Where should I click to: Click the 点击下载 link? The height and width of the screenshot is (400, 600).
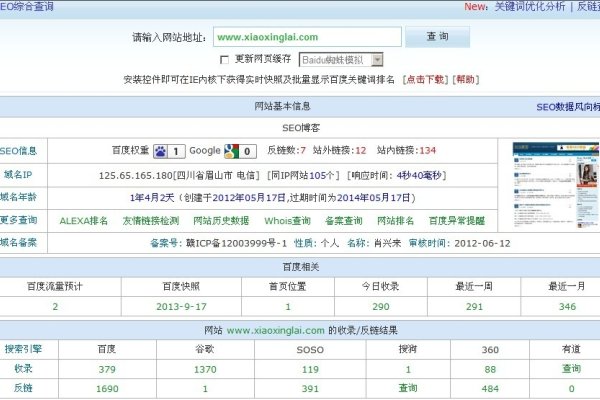coord(425,80)
